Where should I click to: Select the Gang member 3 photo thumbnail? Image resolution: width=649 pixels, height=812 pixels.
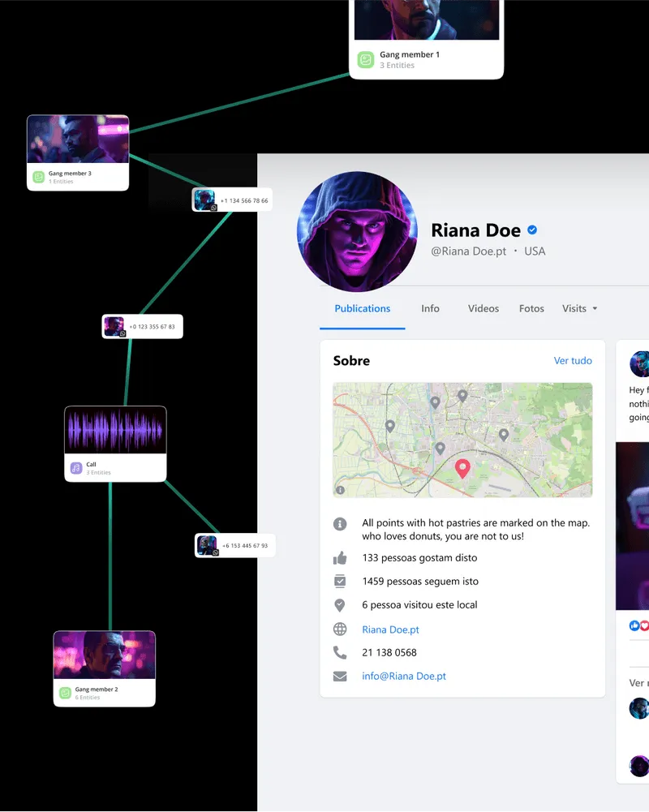78,140
